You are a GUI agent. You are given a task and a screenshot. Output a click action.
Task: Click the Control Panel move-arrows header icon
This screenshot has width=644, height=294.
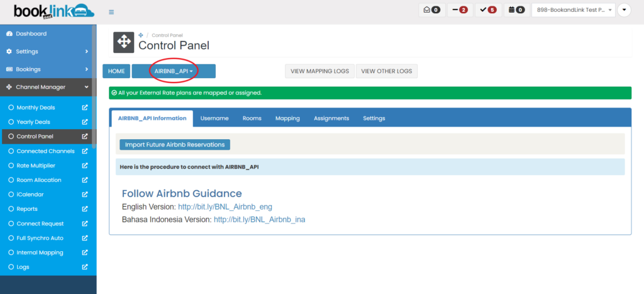(124, 42)
